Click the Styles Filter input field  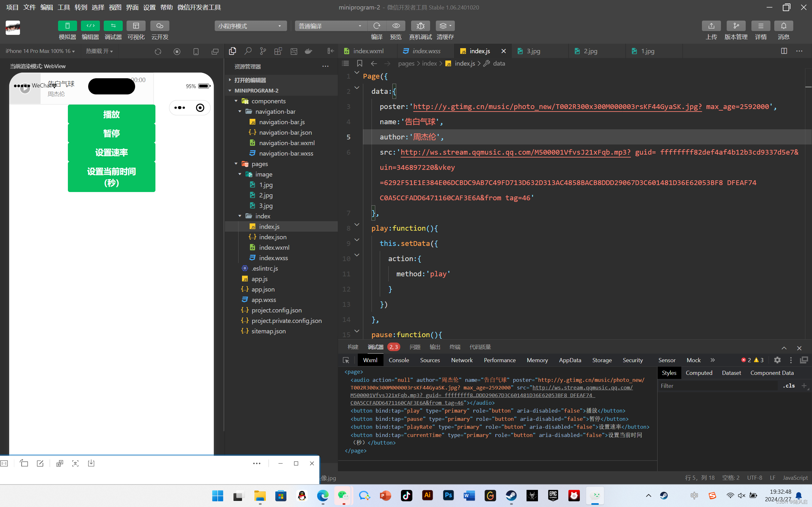718,386
